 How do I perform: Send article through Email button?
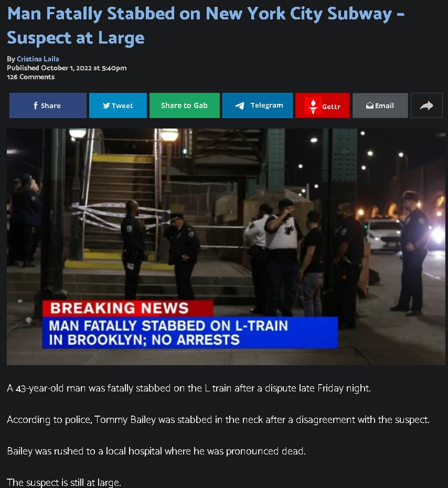[380, 105]
